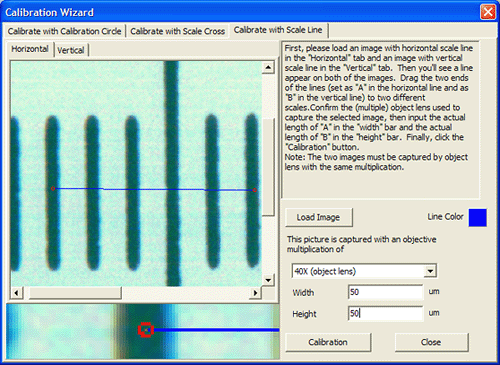500x365 pixels.
Task: Click the 40X (object lens) combo box
Action: tap(364, 271)
